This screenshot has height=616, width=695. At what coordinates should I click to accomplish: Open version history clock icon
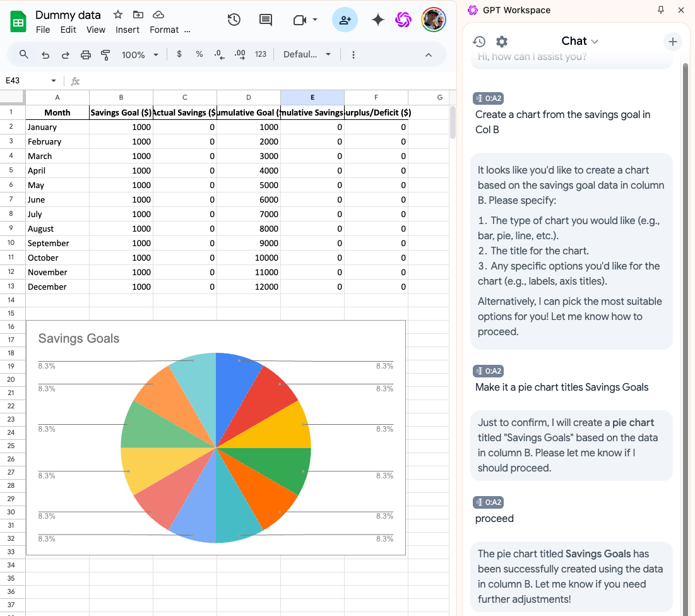tap(234, 20)
